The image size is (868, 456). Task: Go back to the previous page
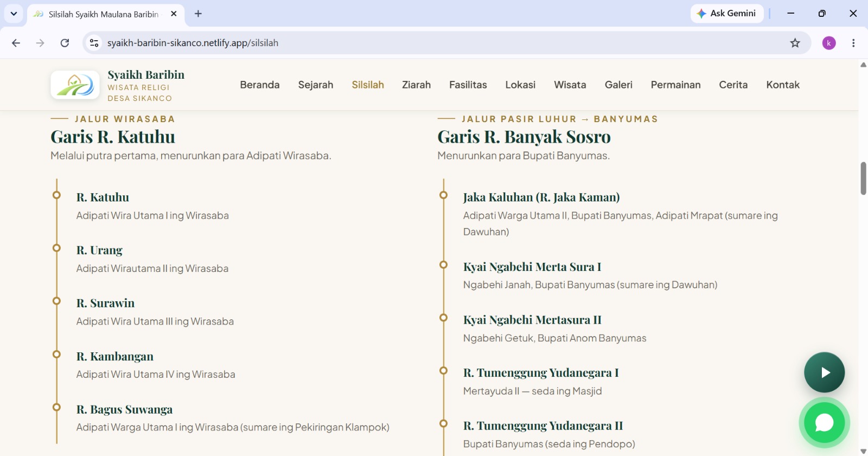pos(16,43)
